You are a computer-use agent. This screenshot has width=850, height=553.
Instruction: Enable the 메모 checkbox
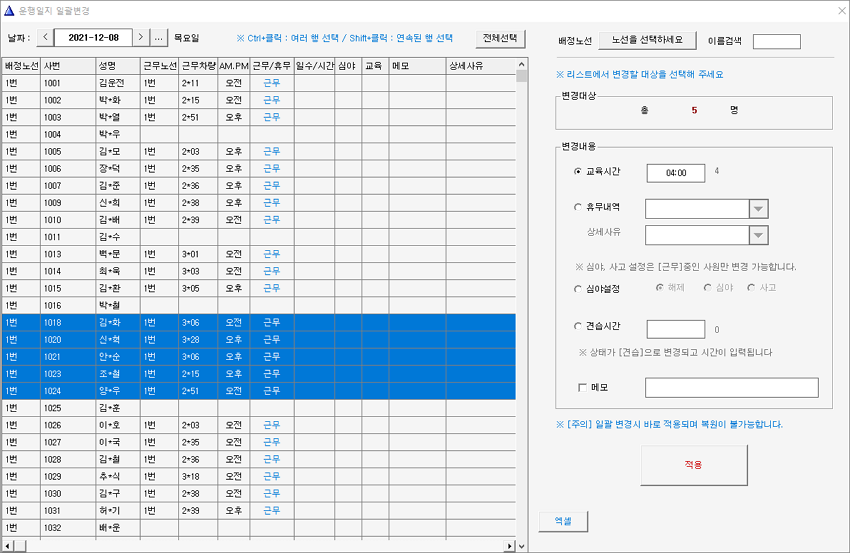click(x=583, y=388)
